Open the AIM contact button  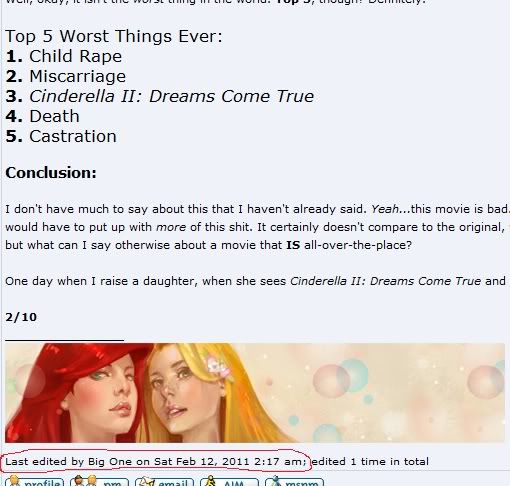(x=229, y=482)
